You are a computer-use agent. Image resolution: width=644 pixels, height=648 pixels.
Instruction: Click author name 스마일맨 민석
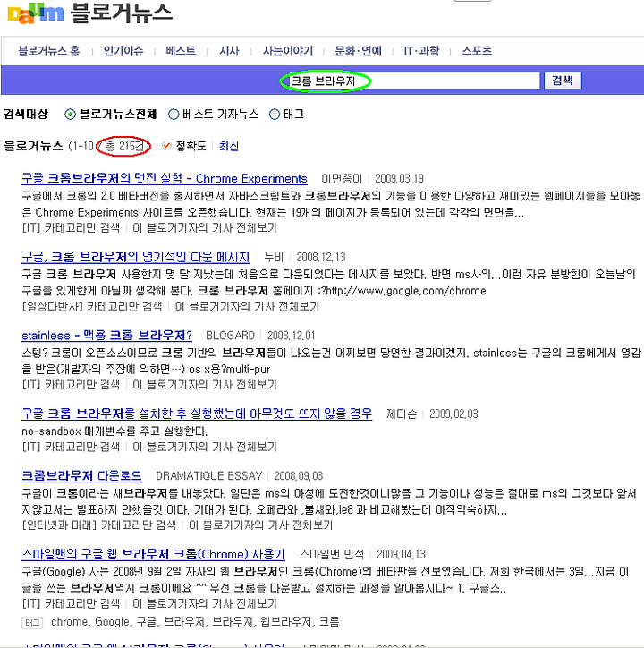pyautogui.click(x=332, y=554)
